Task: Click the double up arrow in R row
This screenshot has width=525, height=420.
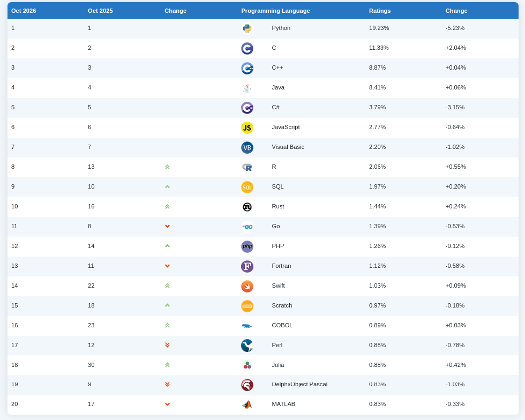Action: [x=167, y=167]
